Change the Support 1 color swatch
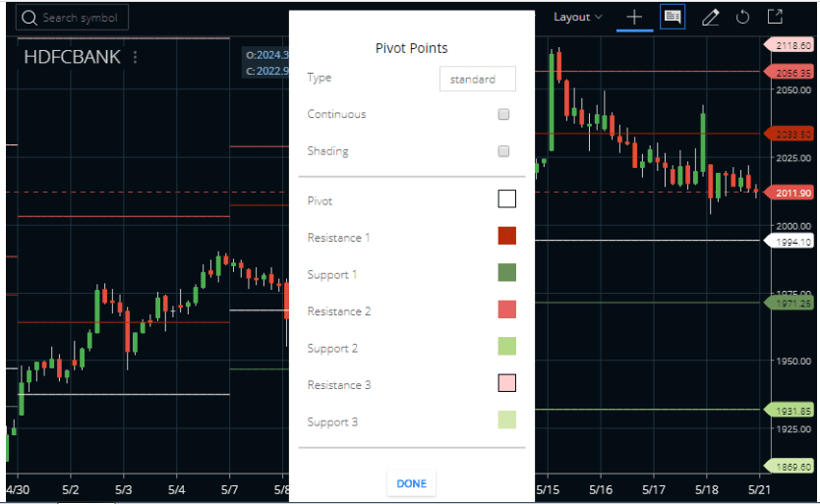Screen dimensions: 820x504 pyautogui.click(x=506, y=272)
